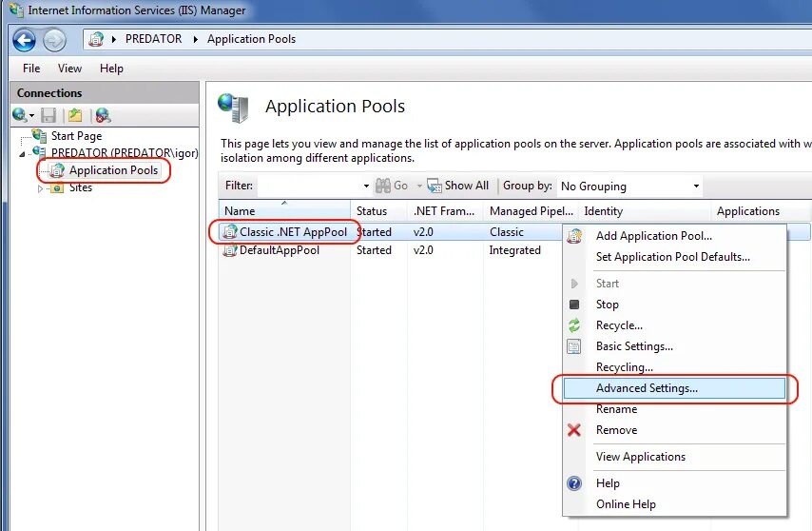The image size is (812, 531).
Task: Click the Sites folder icon
Action: (x=57, y=187)
